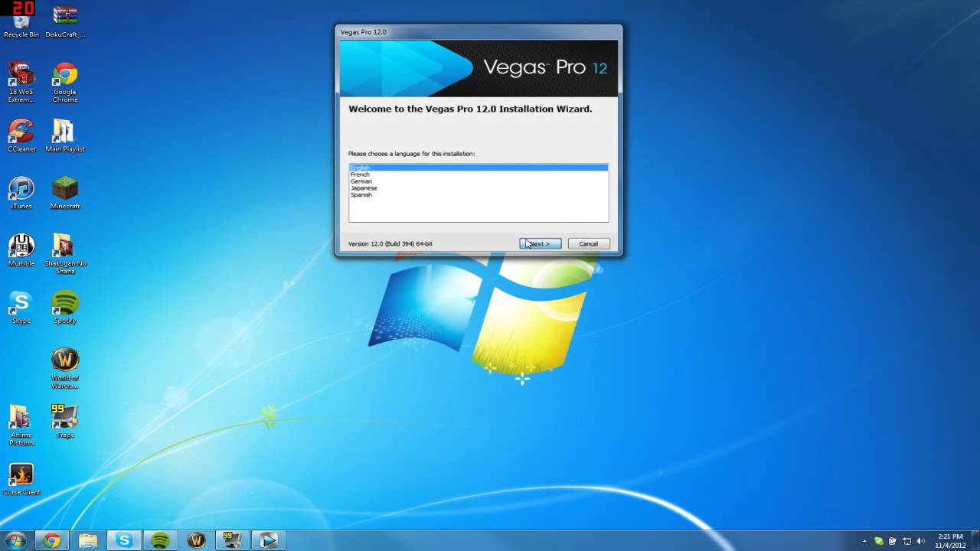Screen dimensions: 980x551
Task: Open Windows Explorer from the taskbar
Action: tap(88, 540)
